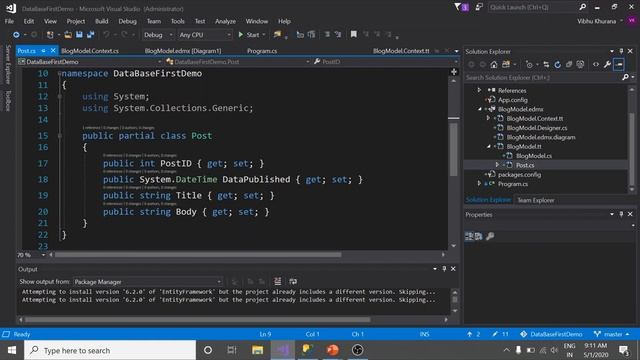Expand the BlogModel.Context.tt node

[488, 118]
